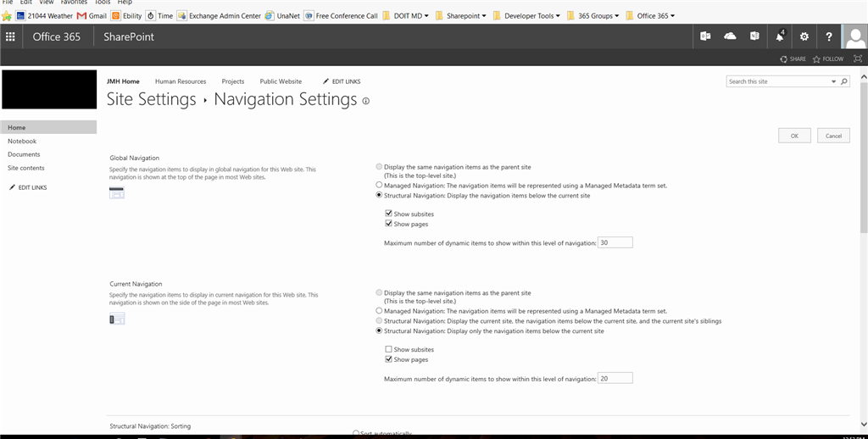Open the Free Conference Call bookmark

pyautogui.click(x=342, y=16)
